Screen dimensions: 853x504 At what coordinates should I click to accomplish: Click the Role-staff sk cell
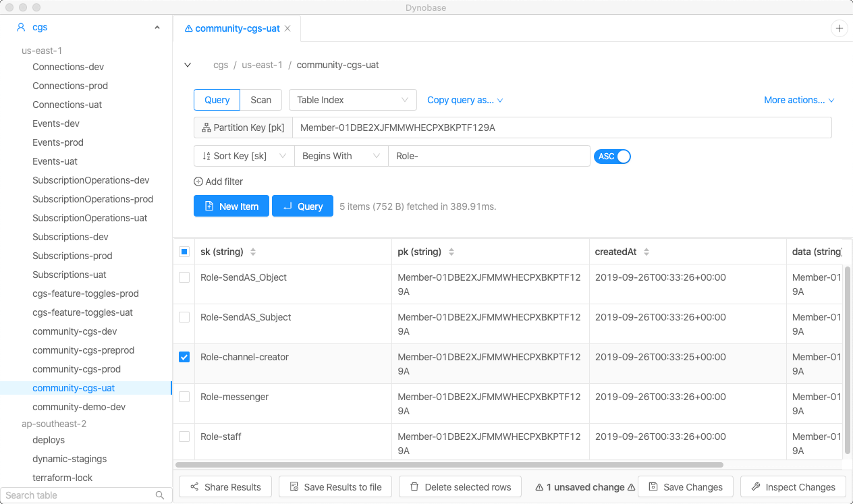coord(293,443)
